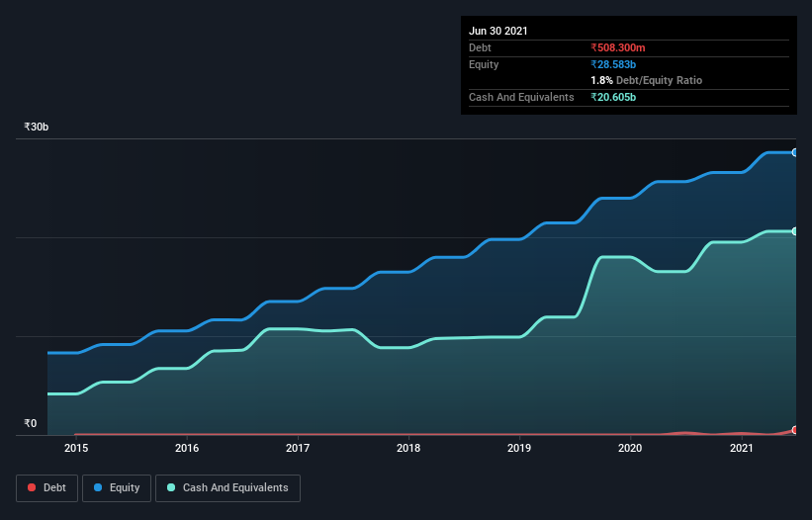Screen dimensions: 812x520
Task: Click the 2018 axis label
Action: tap(408, 448)
